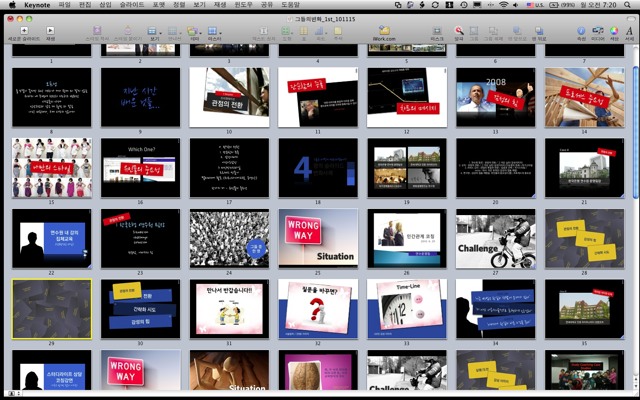Open the 파일 (File) menu

click(x=64, y=5)
